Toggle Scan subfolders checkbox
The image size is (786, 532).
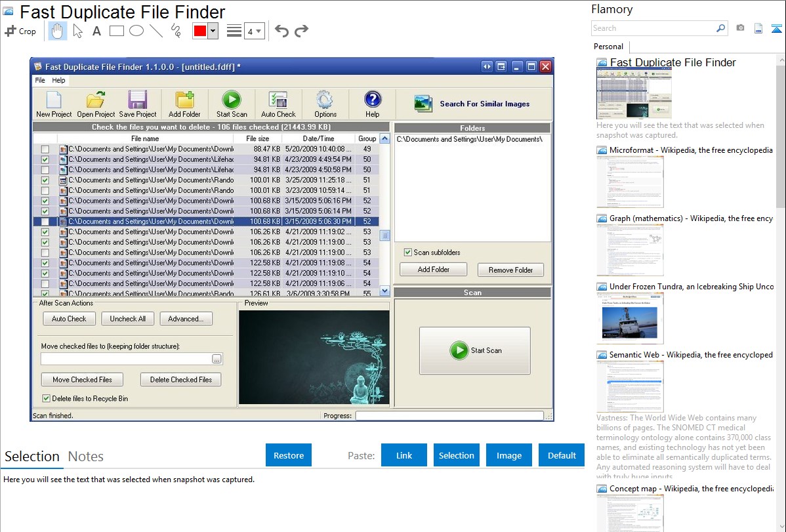click(408, 252)
